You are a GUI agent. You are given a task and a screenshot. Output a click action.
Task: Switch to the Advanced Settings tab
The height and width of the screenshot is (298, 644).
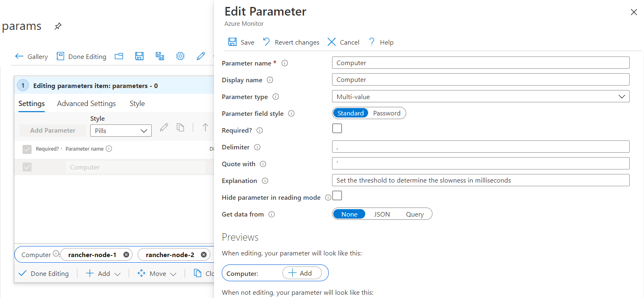click(86, 104)
